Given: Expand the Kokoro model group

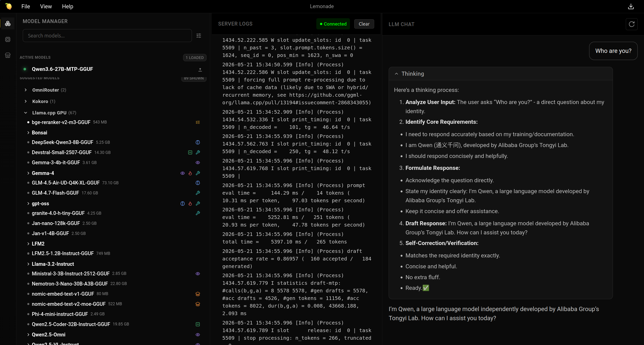Looking at the screenshot, I should pos(26,101).
